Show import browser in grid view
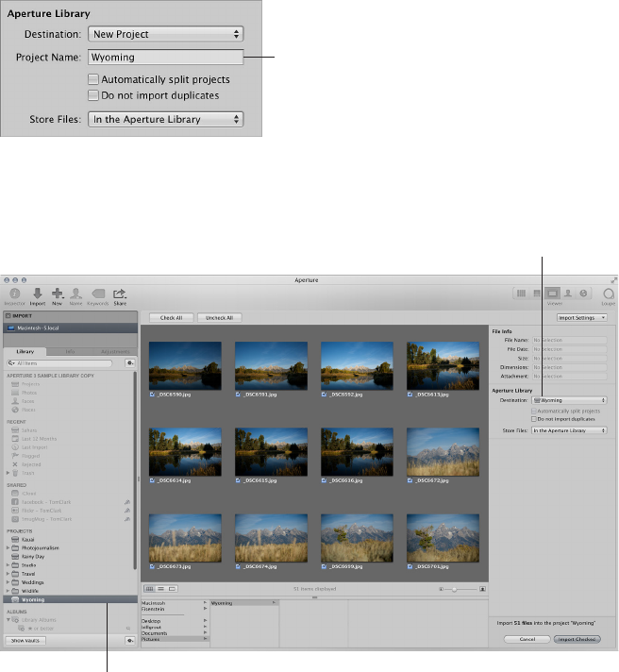This screenshot has height=672, width=619. (149, 589)
